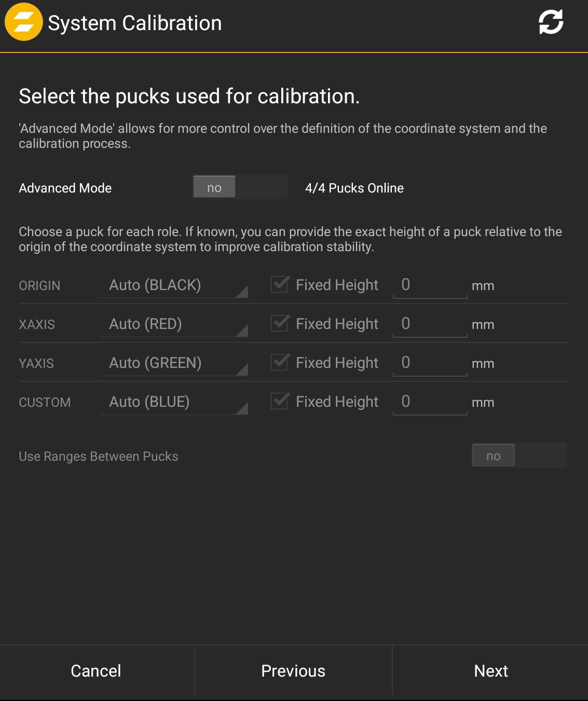Screen dimensions: 588x701
Task: Toggle XAXIS Fixed Height checkbox
Action: (280, 323)
